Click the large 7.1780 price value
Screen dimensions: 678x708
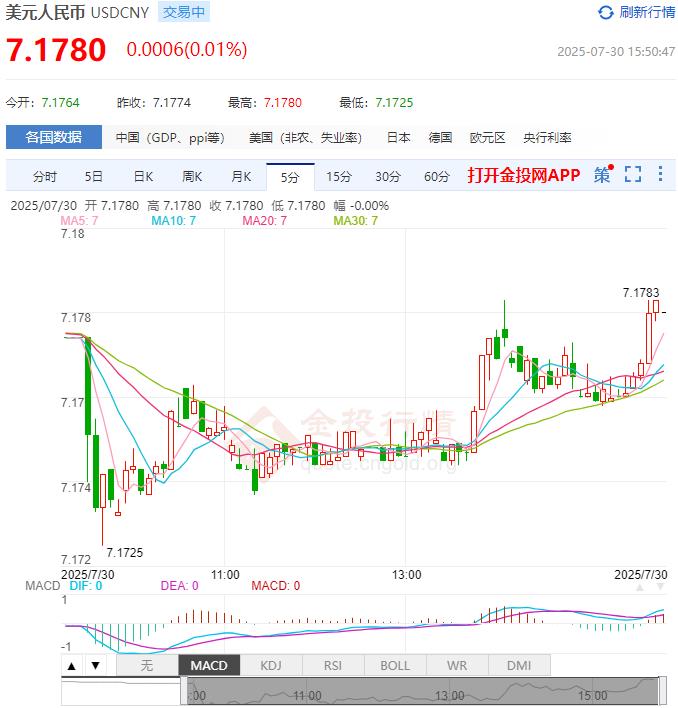tap(56, 50)
